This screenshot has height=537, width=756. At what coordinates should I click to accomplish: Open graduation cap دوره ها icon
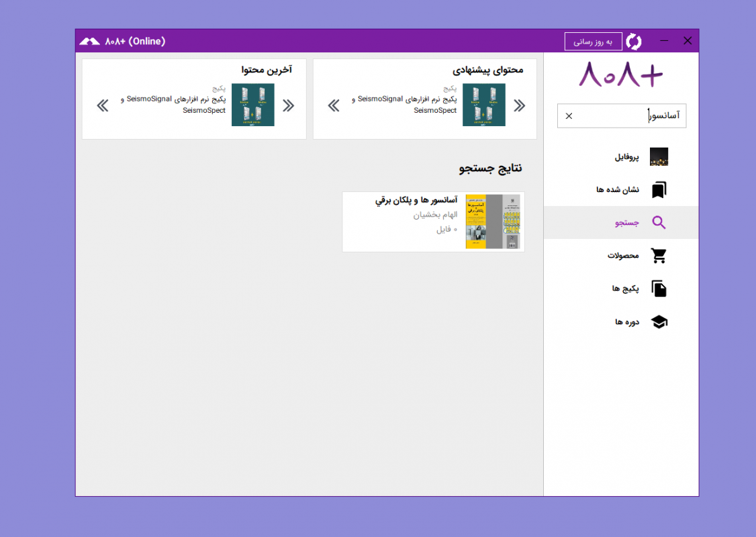point(659,322)
